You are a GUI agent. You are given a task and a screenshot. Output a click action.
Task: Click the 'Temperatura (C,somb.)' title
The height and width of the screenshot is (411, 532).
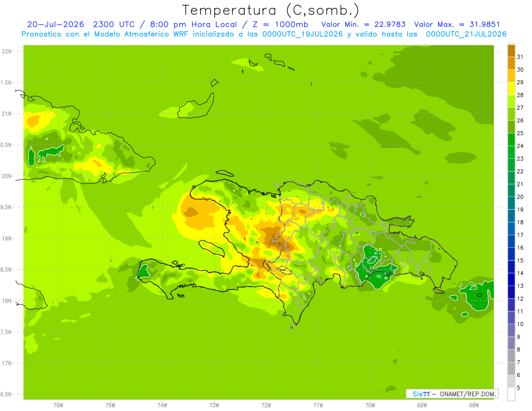270,10
